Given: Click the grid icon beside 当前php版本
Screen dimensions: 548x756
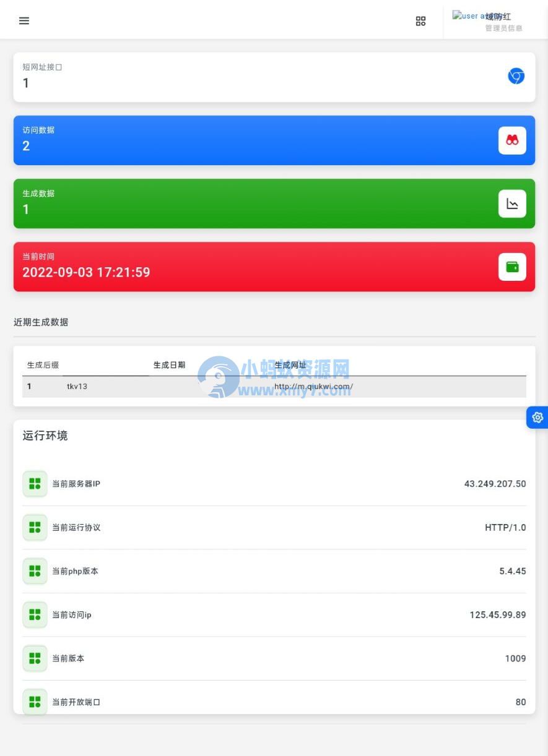Looking at the screenshot, I should [35, 571].
